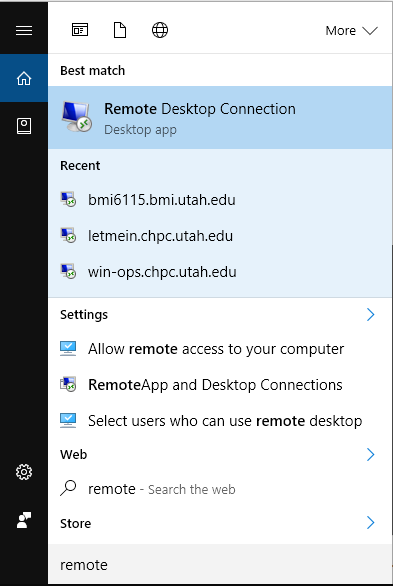Click the Feedback person icon

[x=24, y=520]
